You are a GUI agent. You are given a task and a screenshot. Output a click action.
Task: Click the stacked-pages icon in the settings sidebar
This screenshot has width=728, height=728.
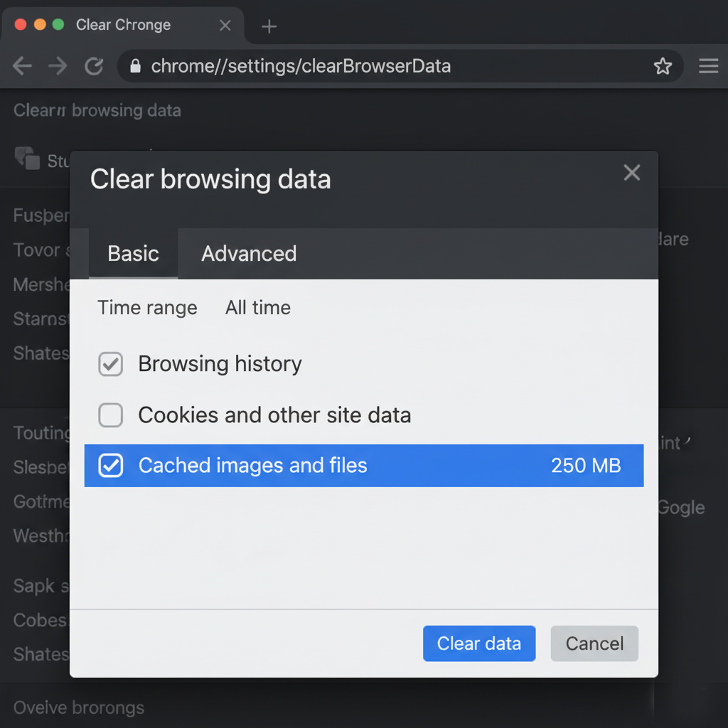click(28, 160)
